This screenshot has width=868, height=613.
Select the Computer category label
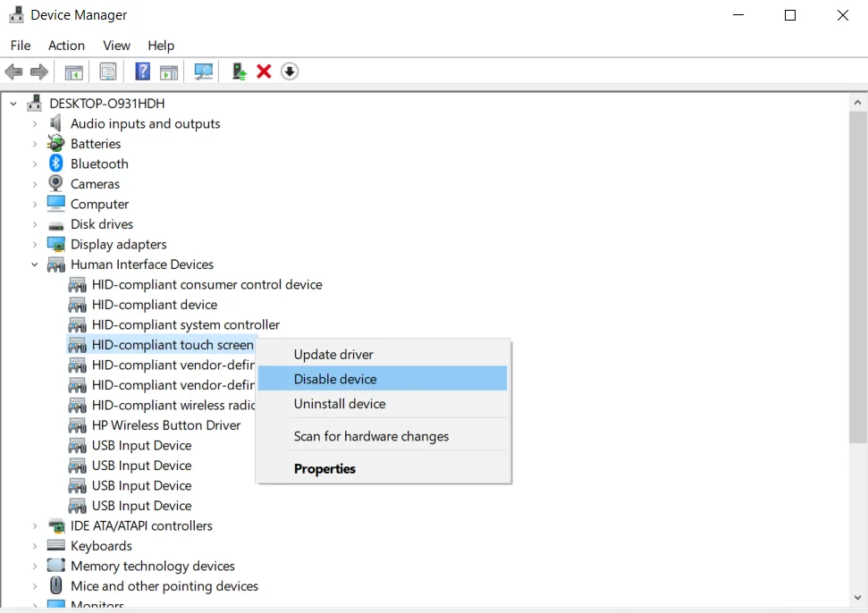coord(99,204)
